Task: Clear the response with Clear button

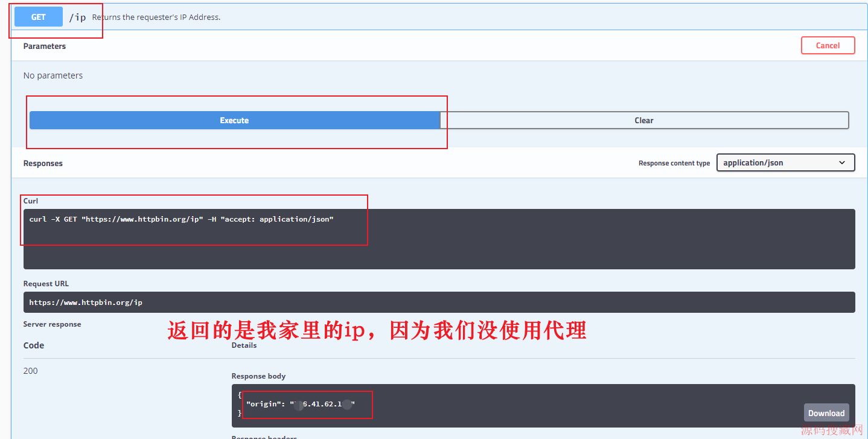Action: click(x=644, y=120)
